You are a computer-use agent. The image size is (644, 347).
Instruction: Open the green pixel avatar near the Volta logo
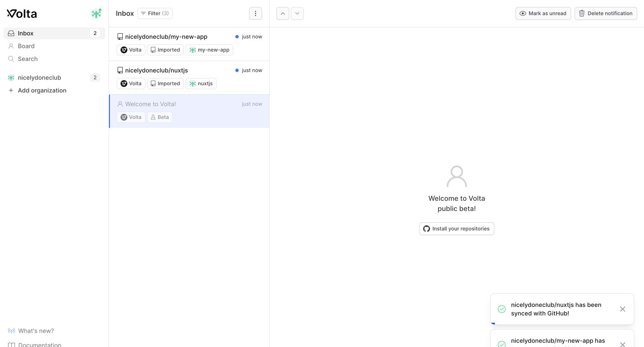pyautogui.click(x=97, y=14)
